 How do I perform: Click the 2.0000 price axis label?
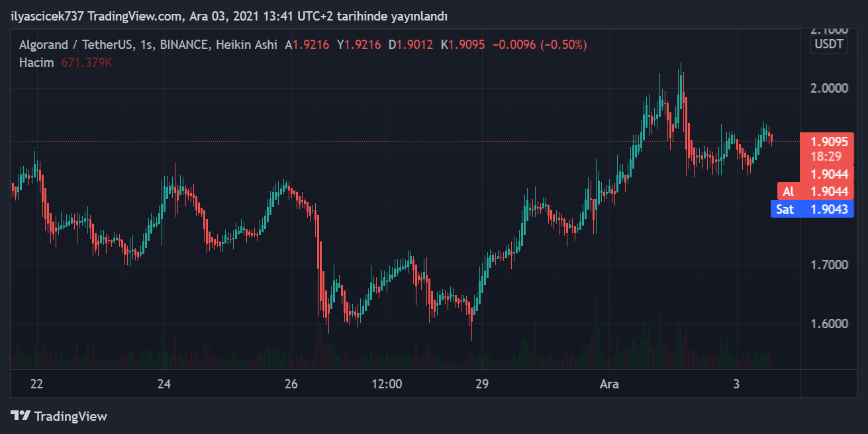(x=830, y=88)
